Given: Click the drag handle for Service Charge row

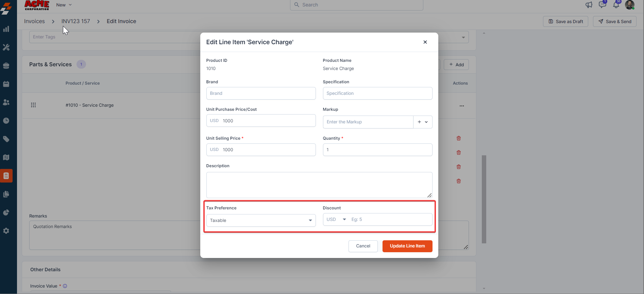Looking at the screenshot, I should tap(33, 105).
